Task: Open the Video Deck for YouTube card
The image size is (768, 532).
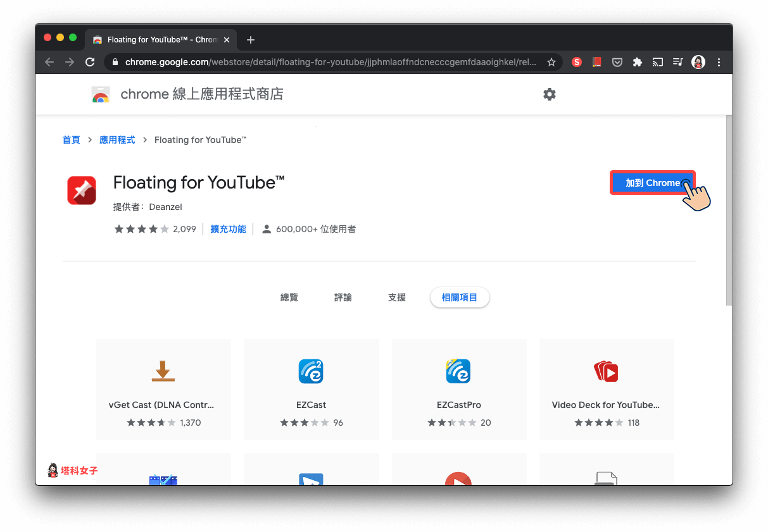Action: tap(606, 389)
